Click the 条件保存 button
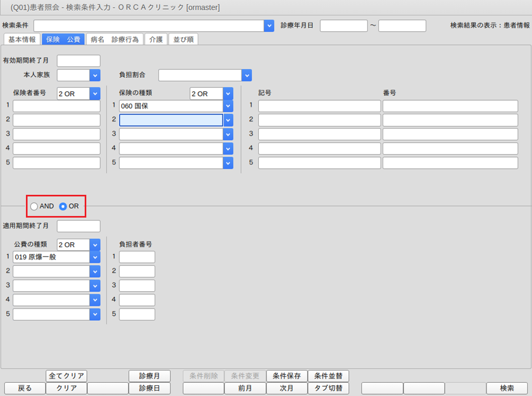Image resolution: width=532 pixels, height=396 pixels. pos(286,376)
